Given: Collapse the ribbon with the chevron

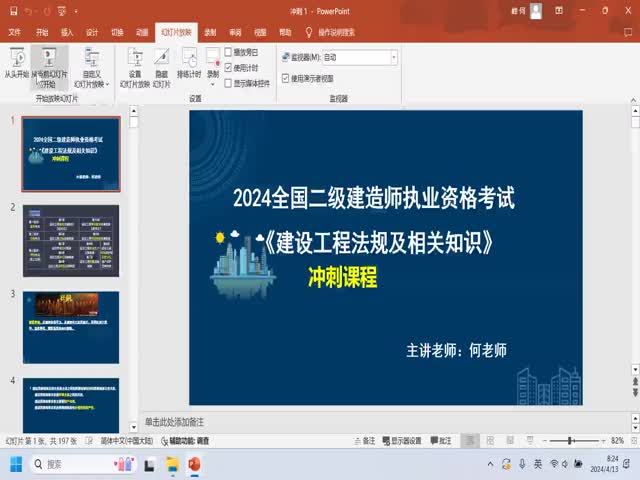Looking at the screenshot, I should 633,100.
